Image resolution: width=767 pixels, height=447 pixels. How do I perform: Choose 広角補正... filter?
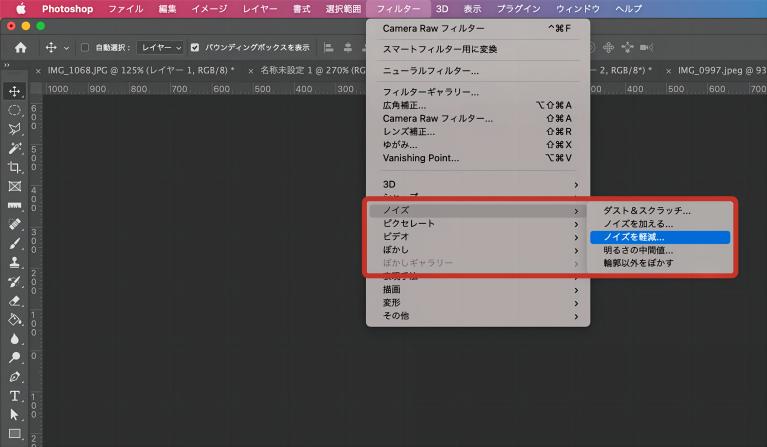coord(478,105)
